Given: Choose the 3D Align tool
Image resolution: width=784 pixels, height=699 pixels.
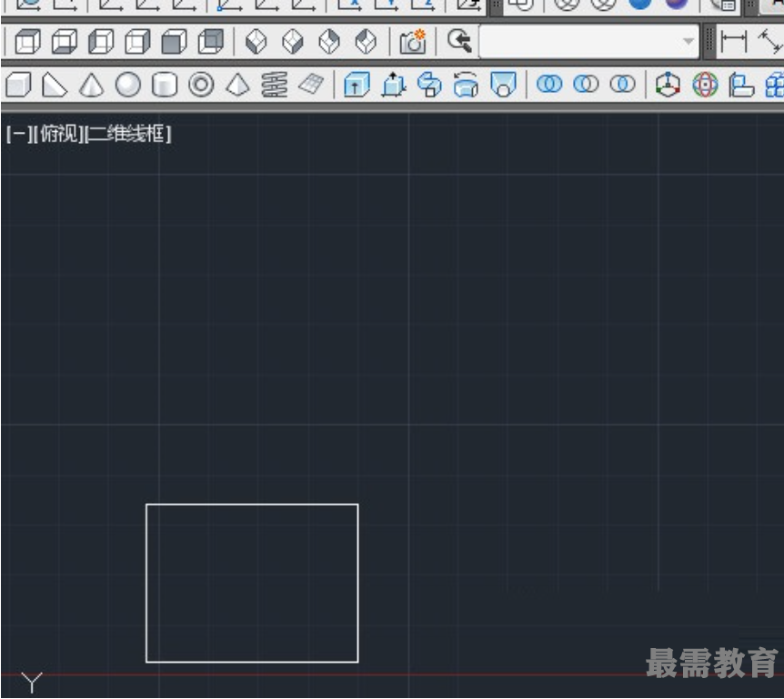Looking at the screenshot, I should tap(741, 85).
